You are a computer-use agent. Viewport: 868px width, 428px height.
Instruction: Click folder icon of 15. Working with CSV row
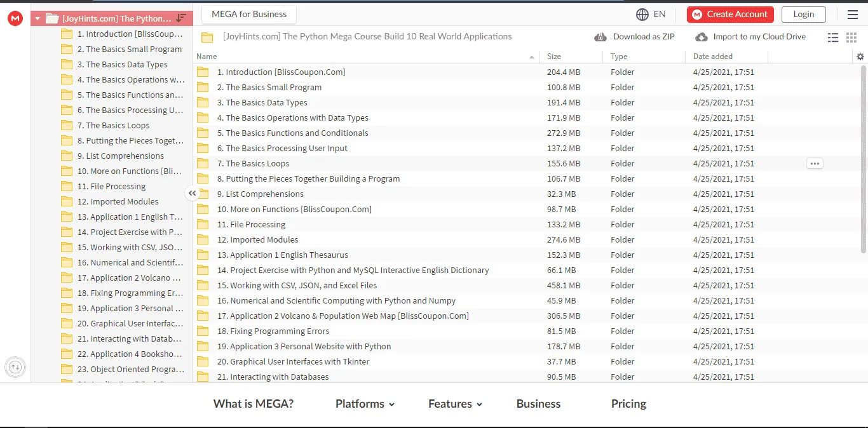(x=203, y=285)
